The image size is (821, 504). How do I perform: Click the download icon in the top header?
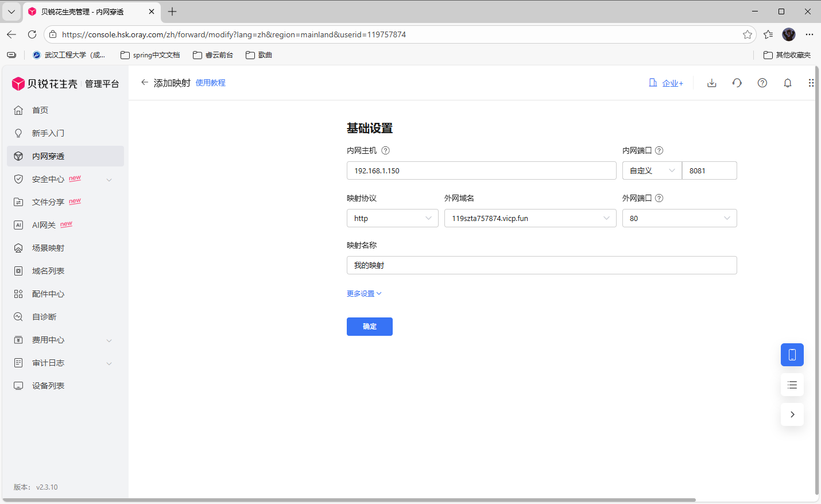point(711,83)
